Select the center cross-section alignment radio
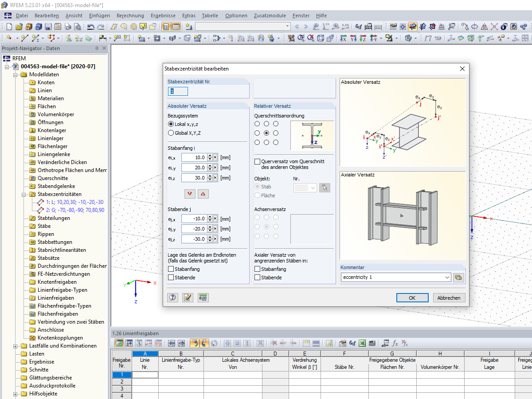 pos(266,133)
